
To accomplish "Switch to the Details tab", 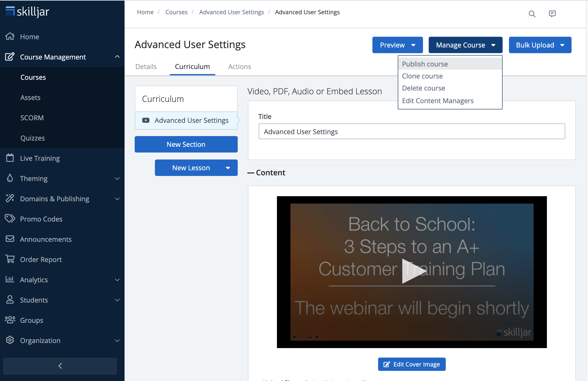I will click(x=146, y=67).
